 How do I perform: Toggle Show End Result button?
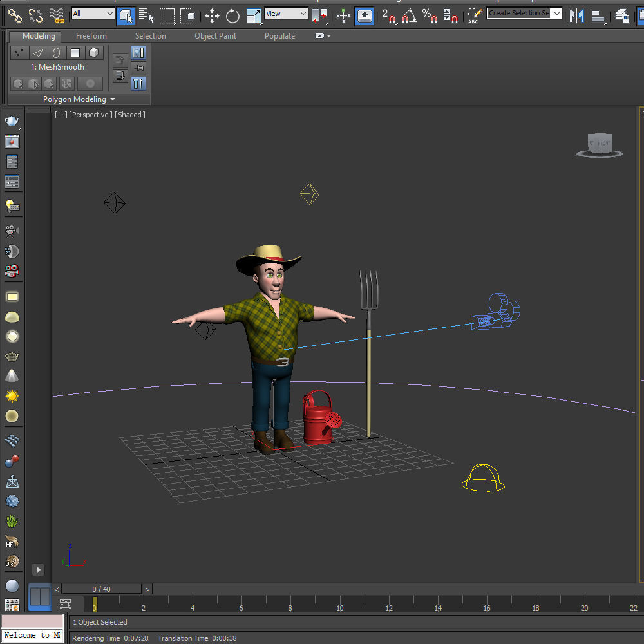pos(138,84)
